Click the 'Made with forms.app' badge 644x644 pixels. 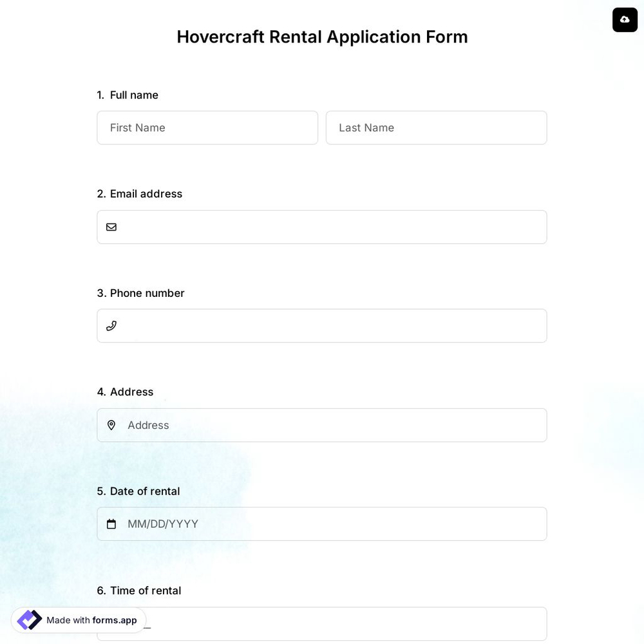(77, 620)
